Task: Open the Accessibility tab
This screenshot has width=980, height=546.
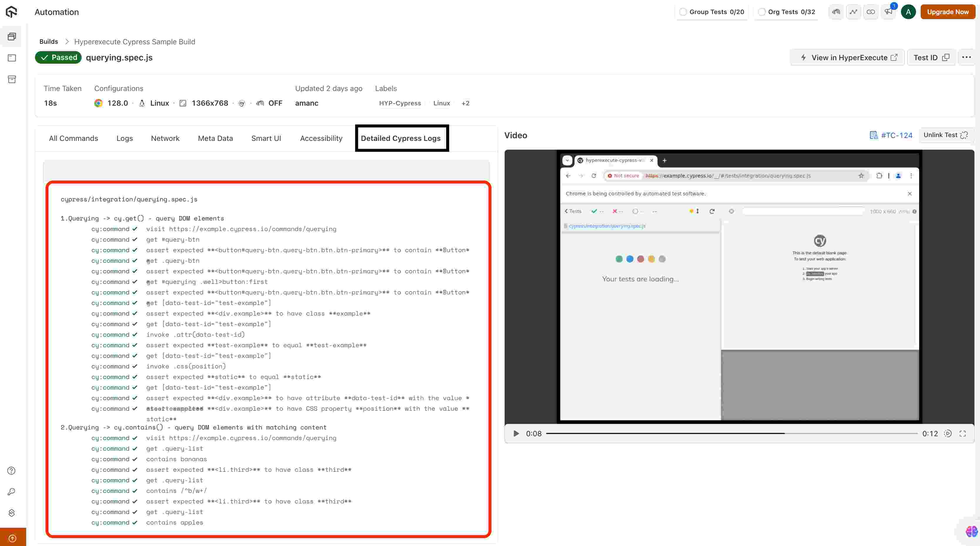Action: click(321, 138)
